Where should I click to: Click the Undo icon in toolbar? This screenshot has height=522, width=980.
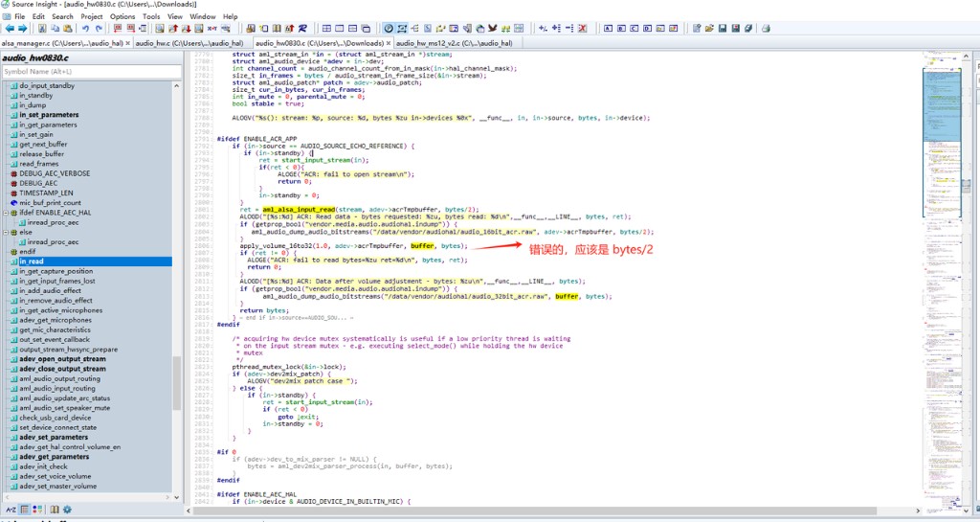tap(85, 28)
